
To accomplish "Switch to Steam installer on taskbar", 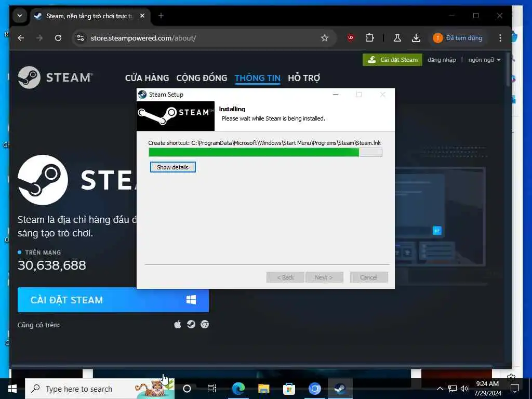I will (340, 389).
